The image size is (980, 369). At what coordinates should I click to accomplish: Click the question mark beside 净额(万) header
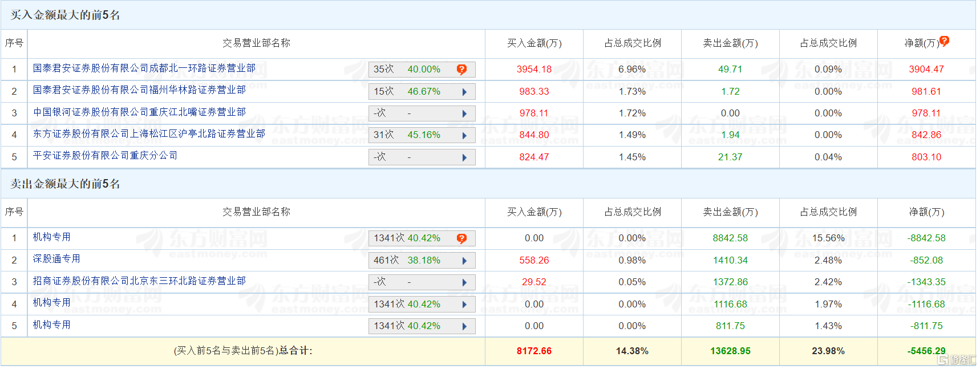945,41
